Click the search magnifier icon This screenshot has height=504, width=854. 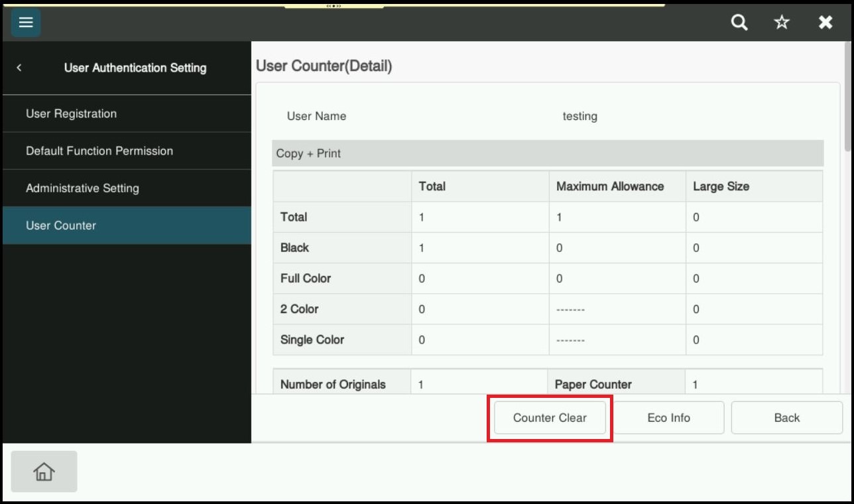739,23
